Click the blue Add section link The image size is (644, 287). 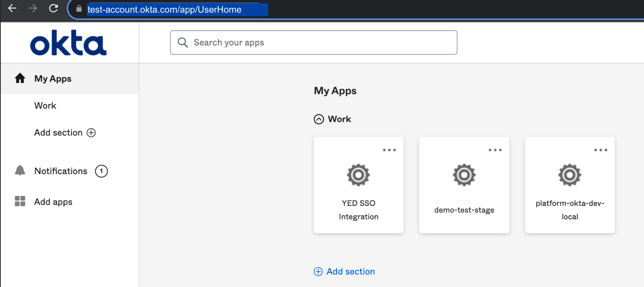pyautogui.click(x=351, y=271)
